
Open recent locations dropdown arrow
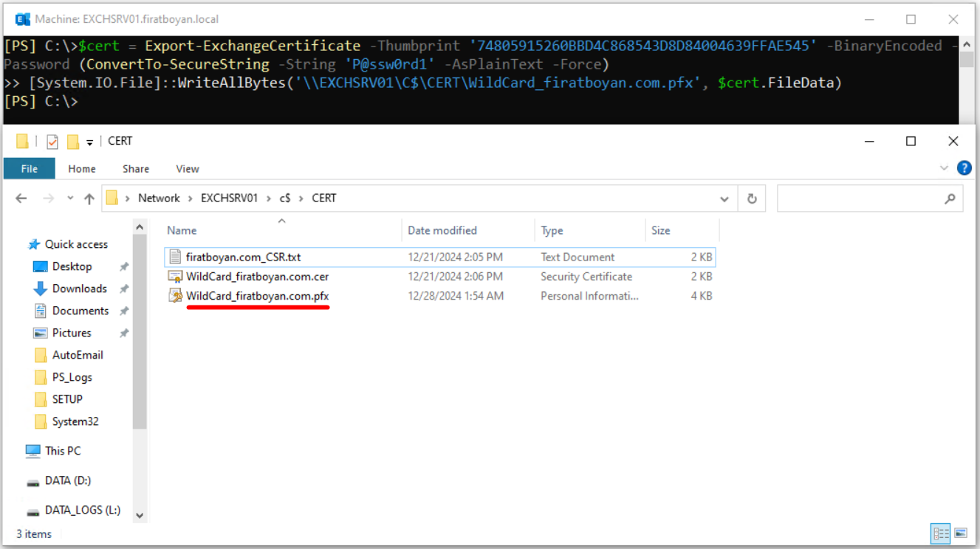70,198
